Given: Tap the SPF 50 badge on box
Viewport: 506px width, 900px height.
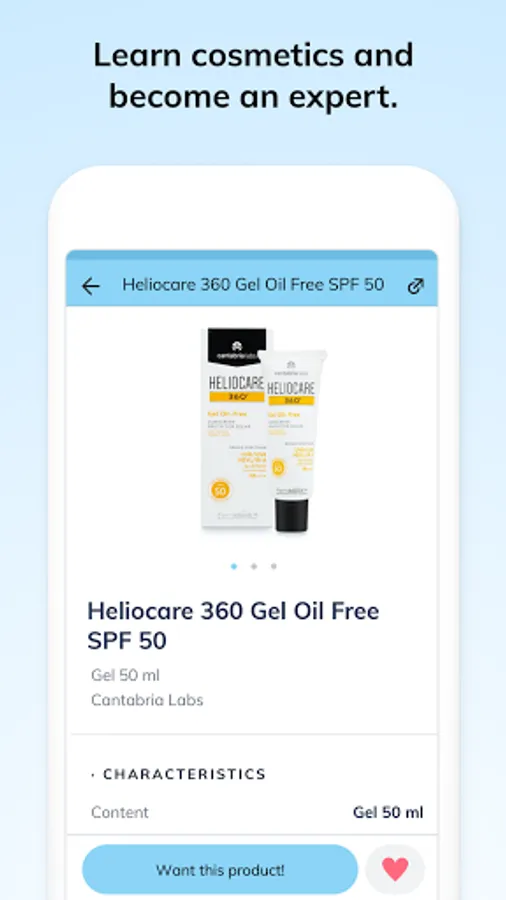Looking at the screenshot, I should coord(220,489).
